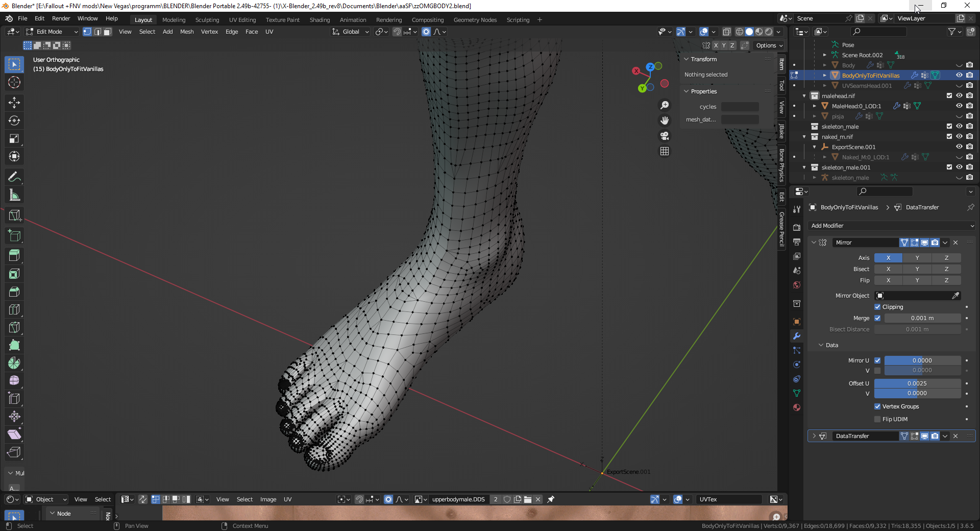Collapse the Transform panel
Image resolution: width=980 pixels, height=531 pixels.
tap(687, 59)
